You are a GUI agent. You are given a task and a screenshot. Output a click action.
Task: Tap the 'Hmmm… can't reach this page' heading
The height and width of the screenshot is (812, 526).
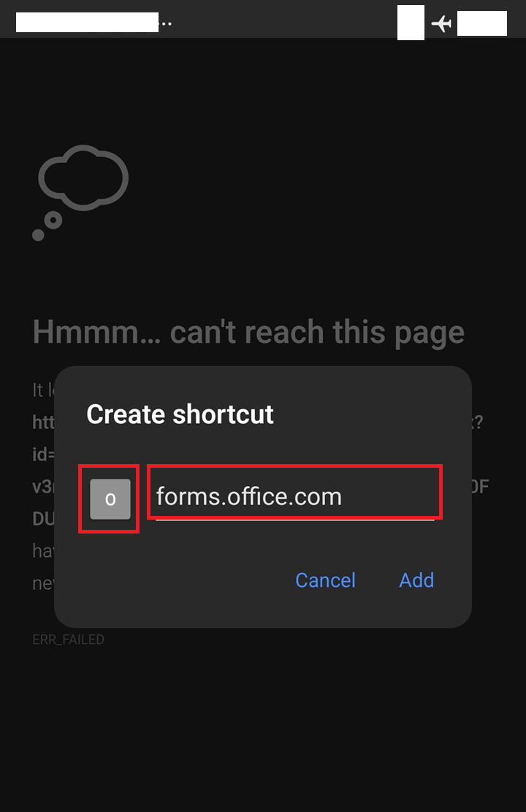pos(248,331)
